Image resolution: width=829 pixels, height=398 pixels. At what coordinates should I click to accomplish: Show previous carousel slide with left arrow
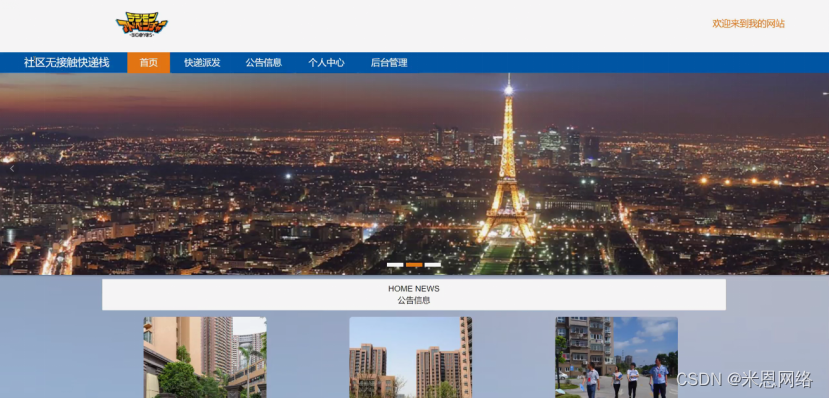(x=12, y=169)
